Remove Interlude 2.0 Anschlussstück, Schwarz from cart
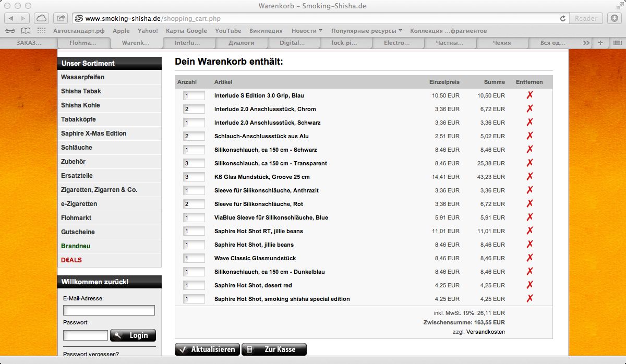 [x=529, y=122]
